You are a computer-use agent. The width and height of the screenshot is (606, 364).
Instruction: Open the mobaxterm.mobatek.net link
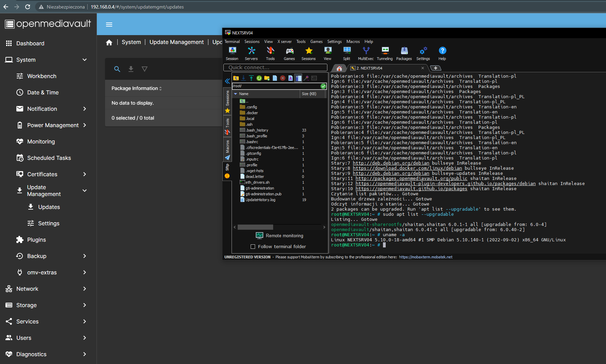[426, 257]
